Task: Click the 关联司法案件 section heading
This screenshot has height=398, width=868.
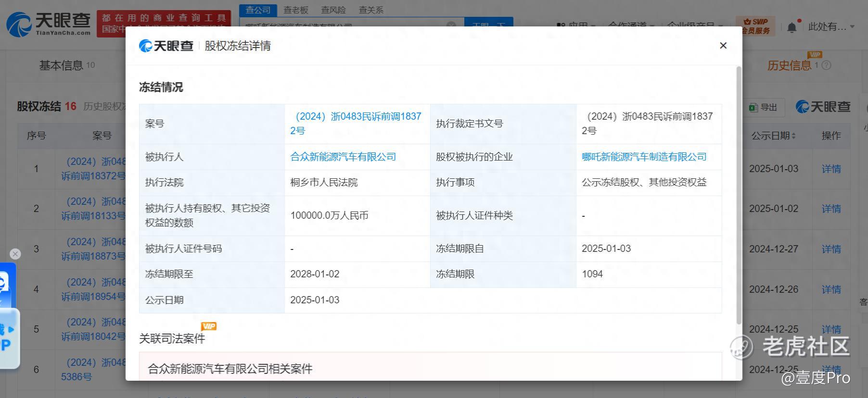Action: point(172,338)
